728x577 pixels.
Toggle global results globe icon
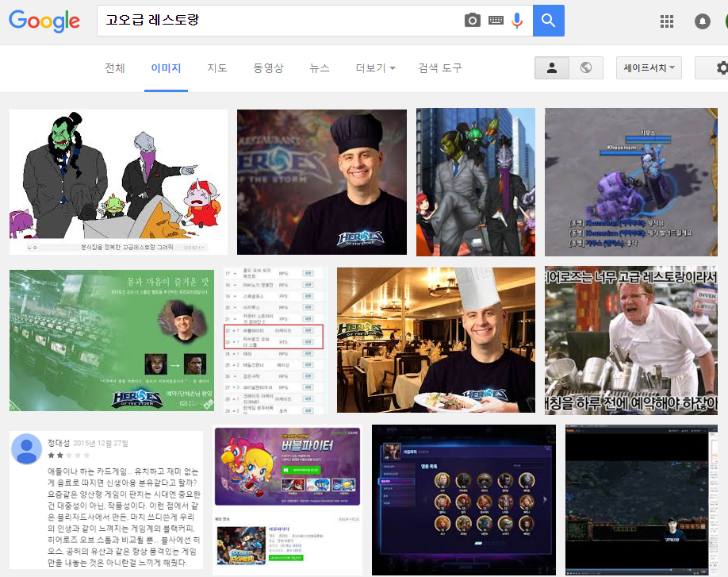point(586,67)
